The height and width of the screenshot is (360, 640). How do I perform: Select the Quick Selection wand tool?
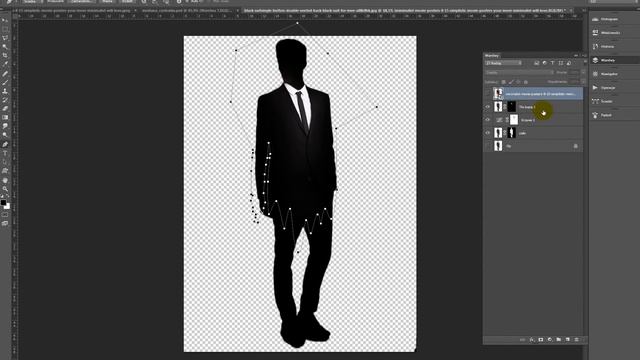(x=5, y=47)
